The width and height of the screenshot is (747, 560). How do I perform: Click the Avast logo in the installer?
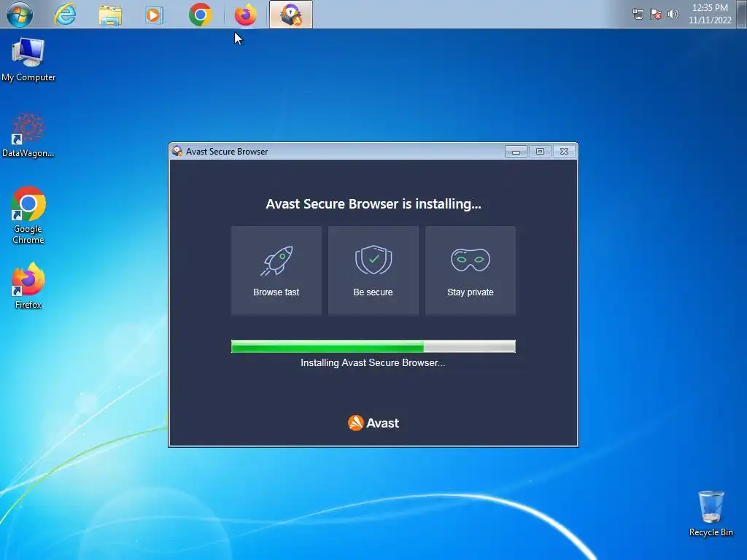pos(373,423)
